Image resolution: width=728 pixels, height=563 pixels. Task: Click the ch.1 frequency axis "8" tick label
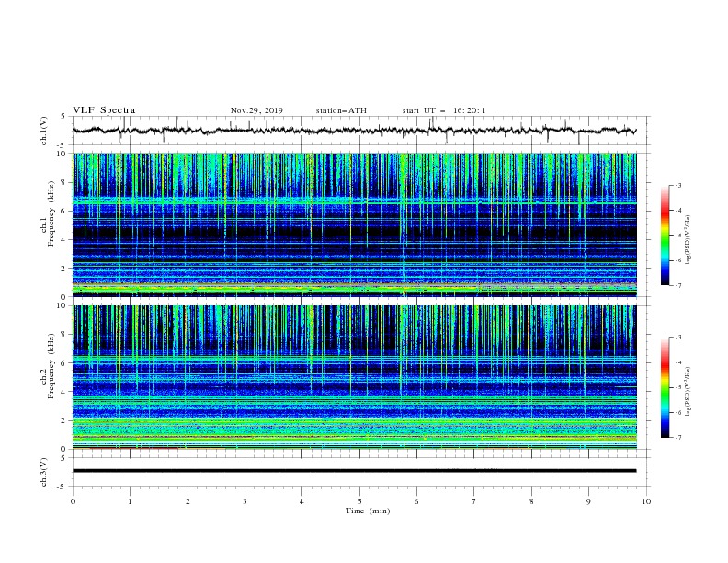(63, 182)
